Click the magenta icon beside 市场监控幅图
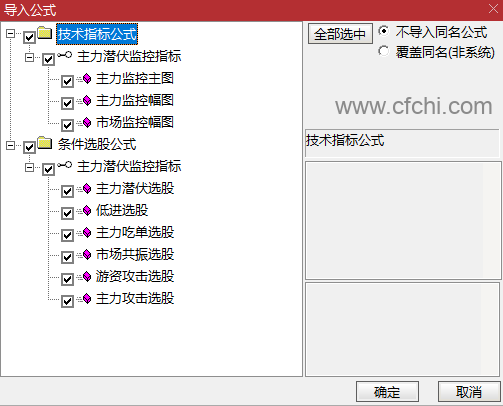Image resolution: width=503 pixels, height=406 pixels. (87, 122)
